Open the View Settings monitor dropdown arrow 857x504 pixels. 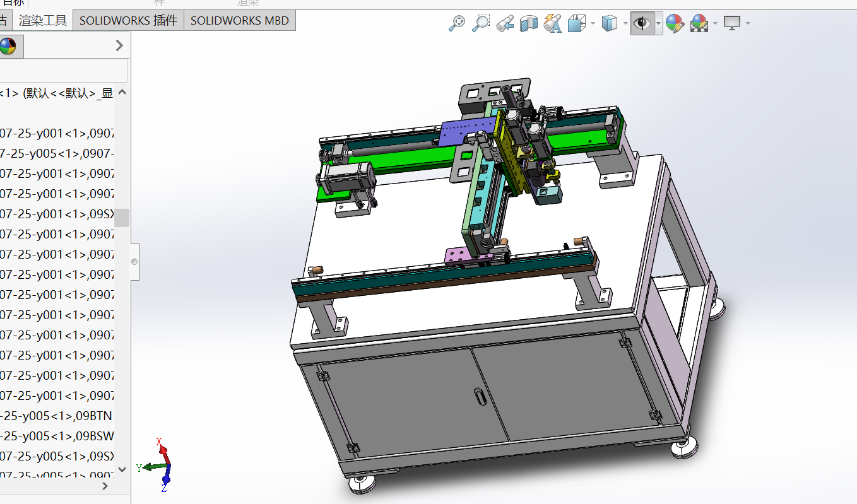pyautogui.click(x=748, y=24)
